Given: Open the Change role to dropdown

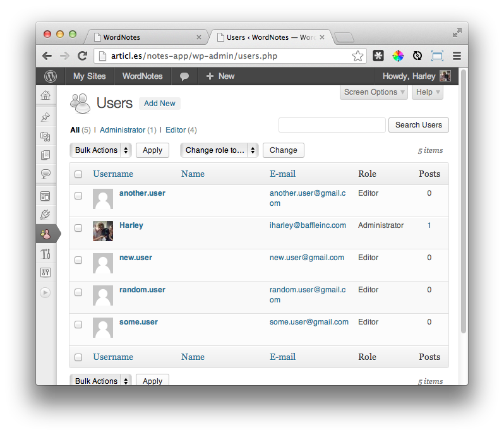Looking at the screenshot, I should 219,150.
